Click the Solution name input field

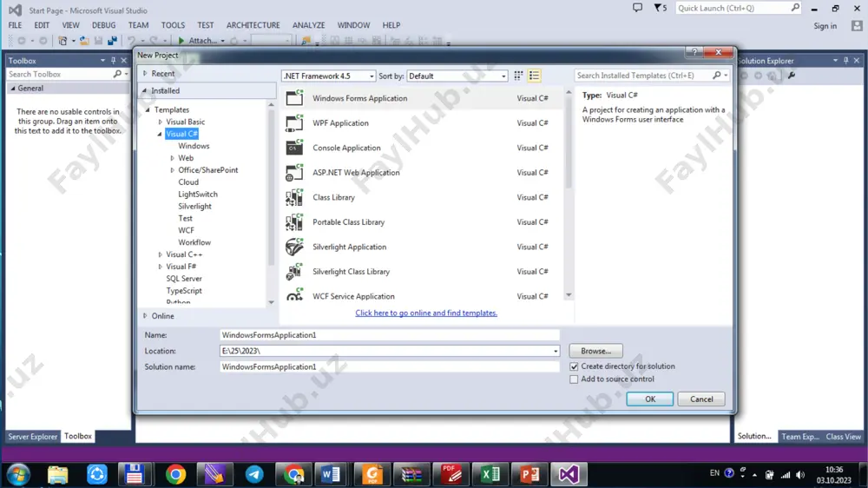click(390, 366)
